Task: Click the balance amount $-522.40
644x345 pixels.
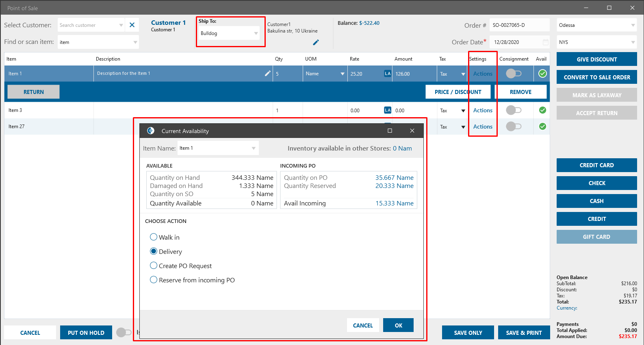Action: [369, 23]
